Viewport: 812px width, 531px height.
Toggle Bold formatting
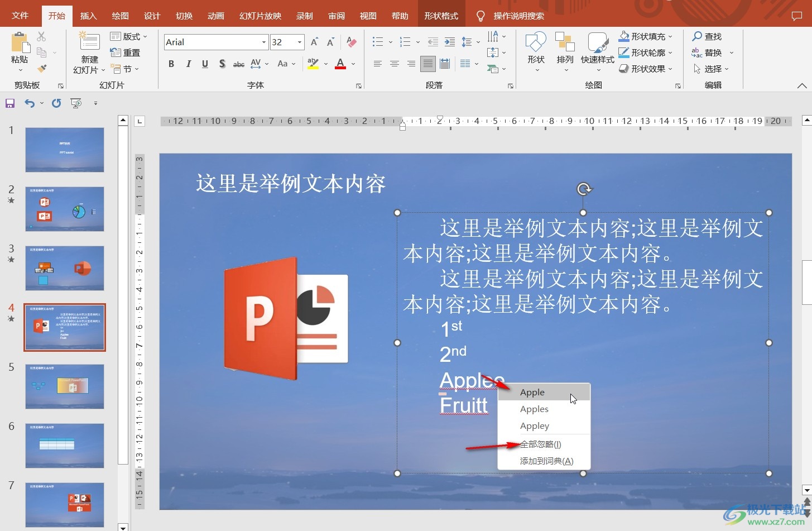pyautogui.click(x=171, y=64)
